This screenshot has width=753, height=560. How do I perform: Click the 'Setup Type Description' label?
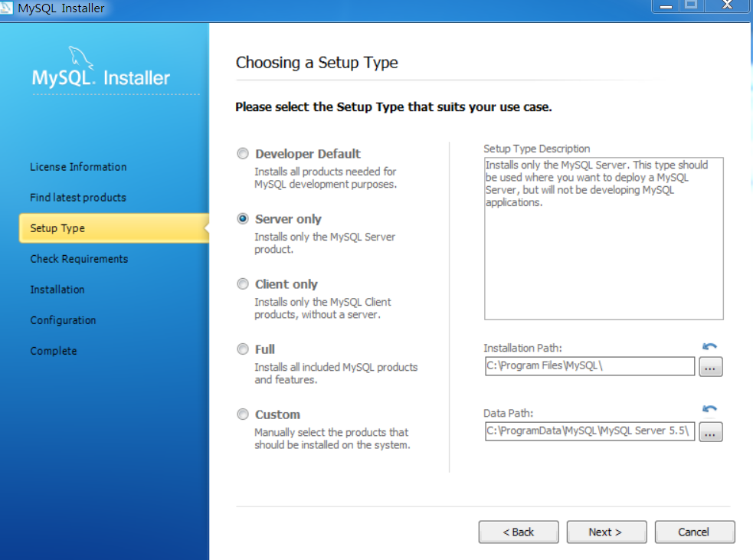(x=536, y=149)
